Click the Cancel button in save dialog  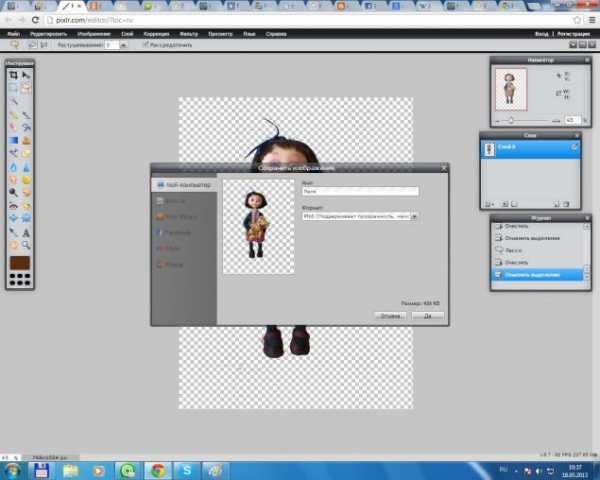pyautogui.click(x=390, y=315)
